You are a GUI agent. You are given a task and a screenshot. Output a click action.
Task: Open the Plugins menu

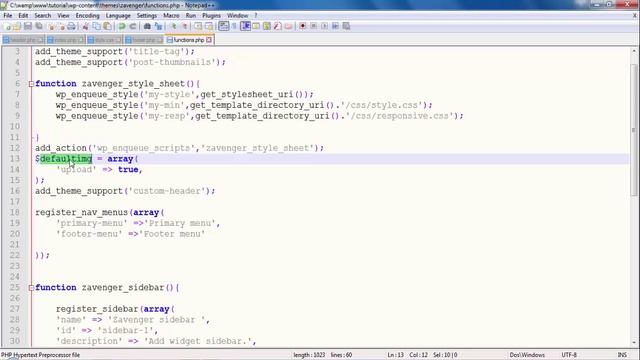click(211, 16)
